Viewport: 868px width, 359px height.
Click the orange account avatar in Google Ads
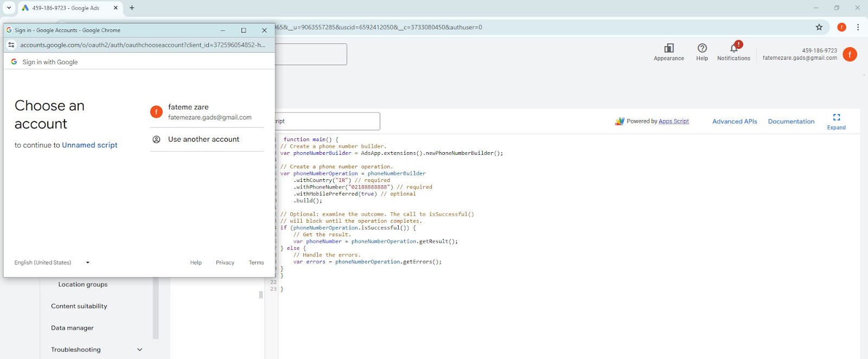[850, 54]
